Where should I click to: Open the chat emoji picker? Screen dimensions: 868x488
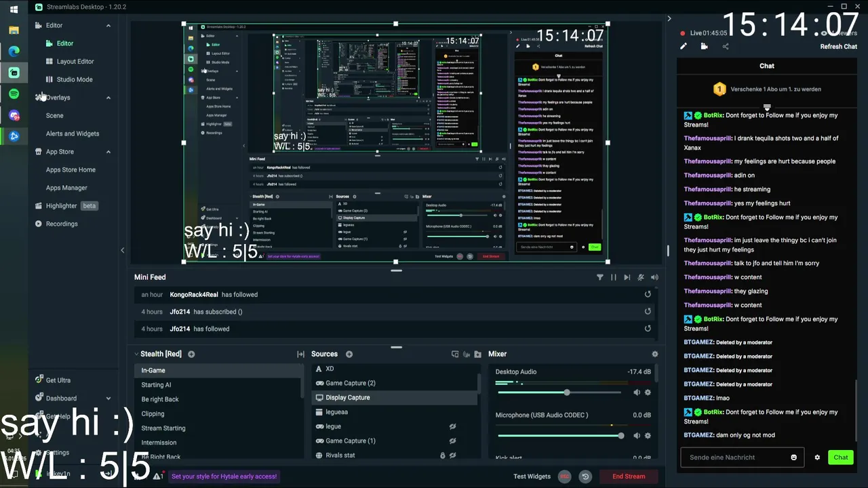(793, 457)
